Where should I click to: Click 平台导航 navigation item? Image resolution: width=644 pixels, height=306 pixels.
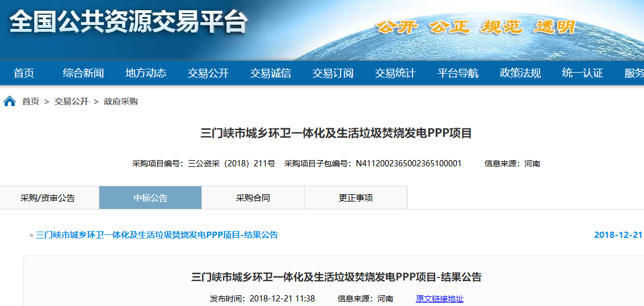click(x=458, y=73)
